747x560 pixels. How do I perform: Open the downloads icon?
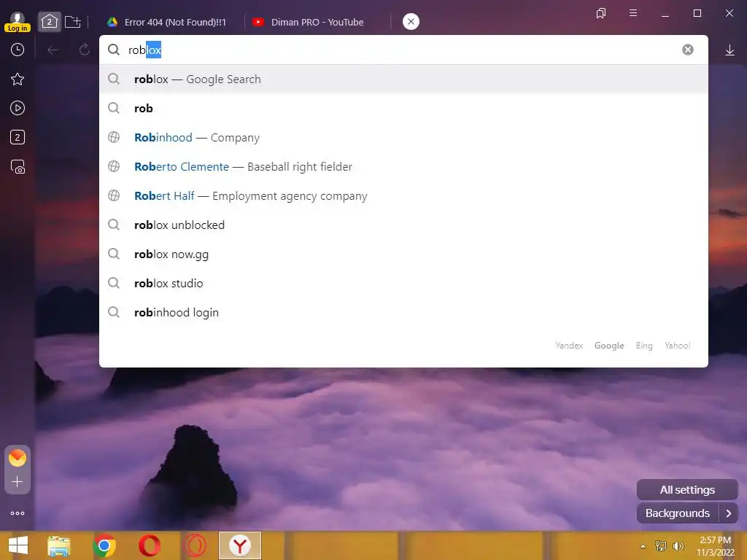click(729, 50)
